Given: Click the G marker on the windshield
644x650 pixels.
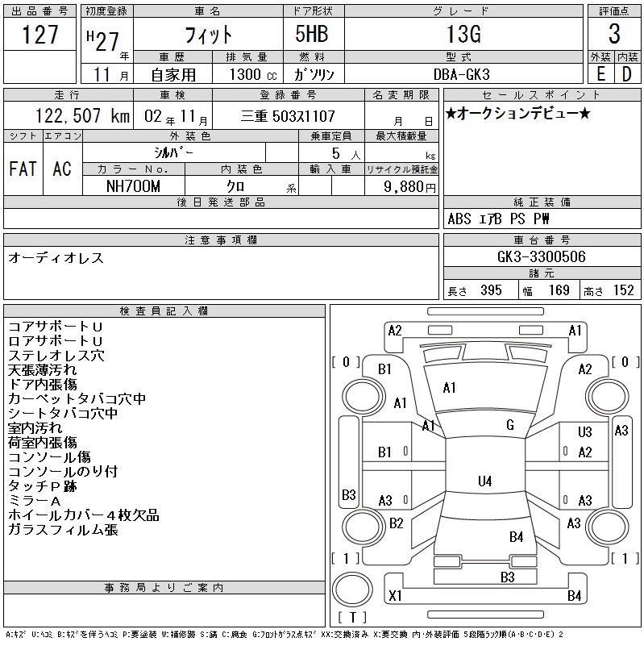Looking at the screenshot, I should (509, 425).
